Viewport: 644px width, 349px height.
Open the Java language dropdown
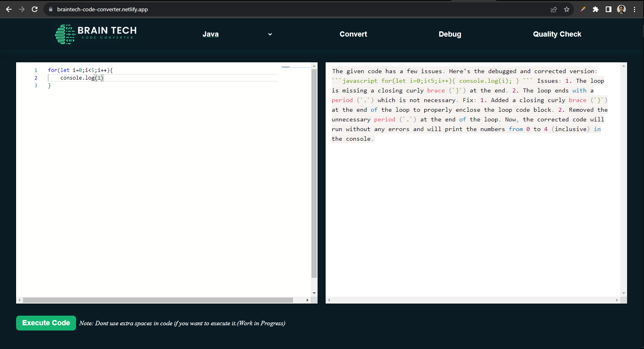237,34
